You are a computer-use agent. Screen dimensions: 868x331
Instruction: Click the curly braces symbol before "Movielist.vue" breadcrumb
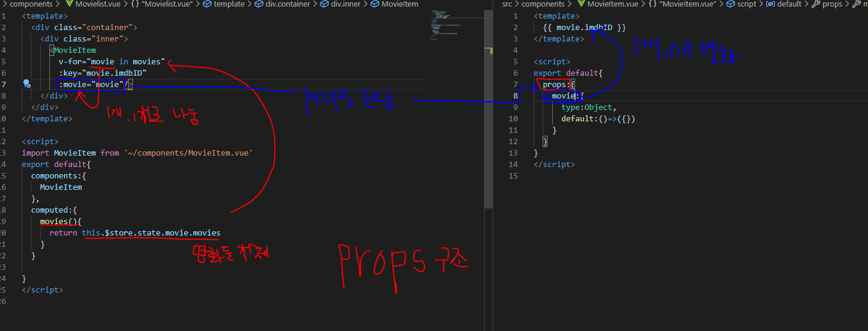(135, 4)
